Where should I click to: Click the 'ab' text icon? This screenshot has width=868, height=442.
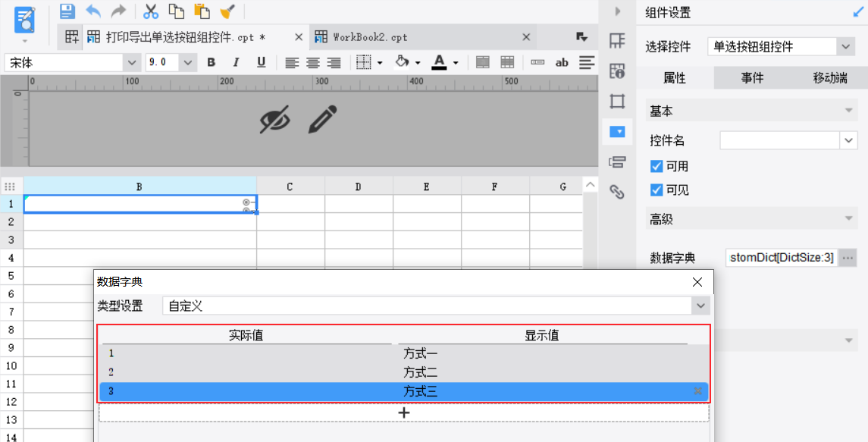pos(562,63)
